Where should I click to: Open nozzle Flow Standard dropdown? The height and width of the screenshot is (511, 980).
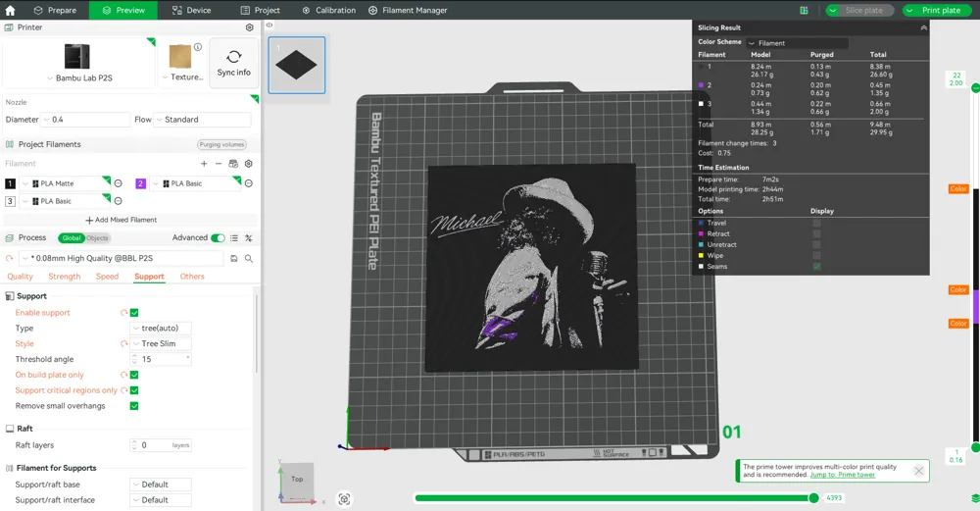point(203,120)
